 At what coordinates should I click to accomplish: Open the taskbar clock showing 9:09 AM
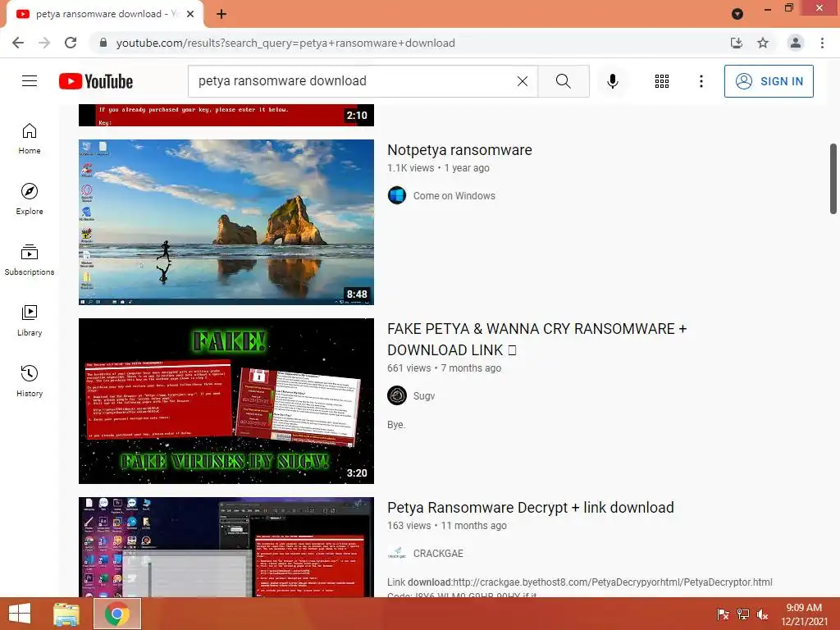click(804, 614)
